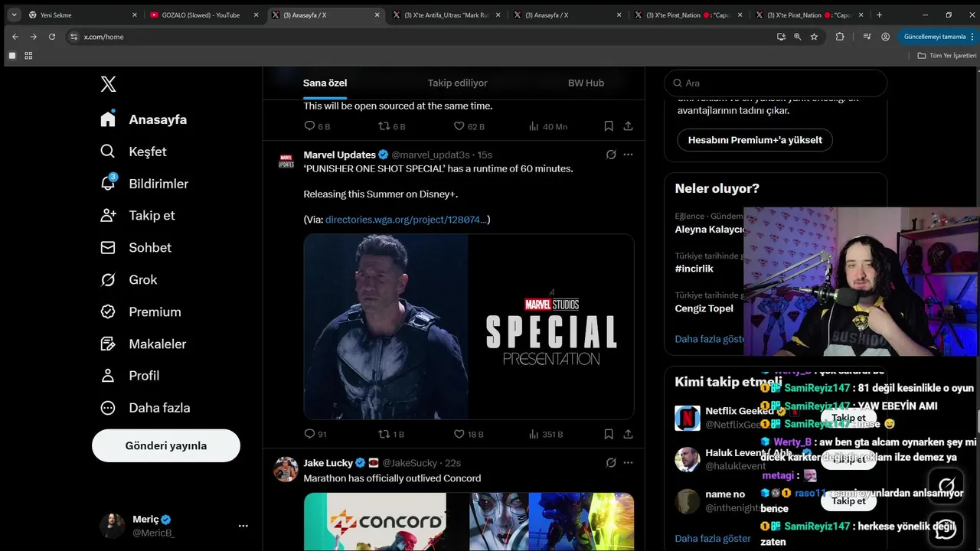Open more options on Jake Lucky post
Screen dimensions: 980x551
coord(628,463)
